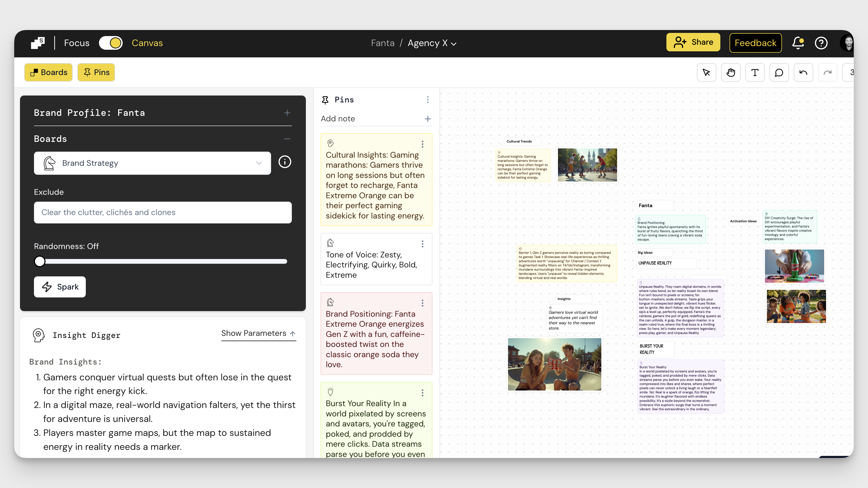The width and height of the screenshot is (868, 488).
Task: Open the notifications bell
Action: pyautogui.click(x=798, y=43)
